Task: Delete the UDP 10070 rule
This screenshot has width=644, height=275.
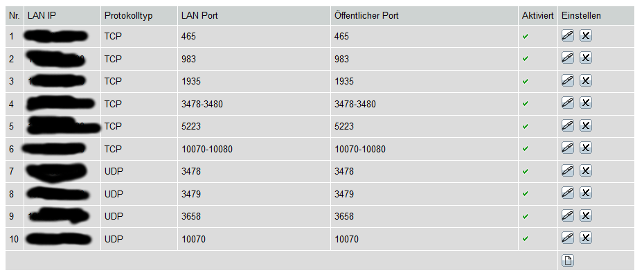Action: pos(586,238)
